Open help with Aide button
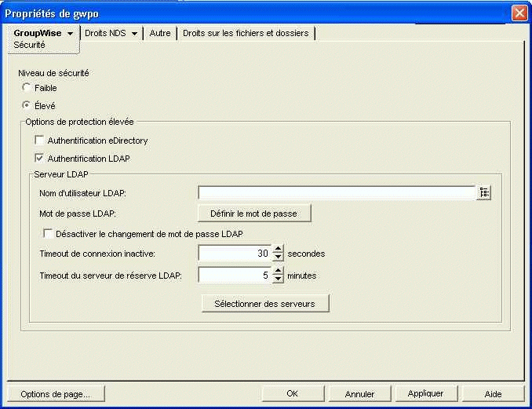Viewport: 532px width, 409px height. click(x=493, y=394)
